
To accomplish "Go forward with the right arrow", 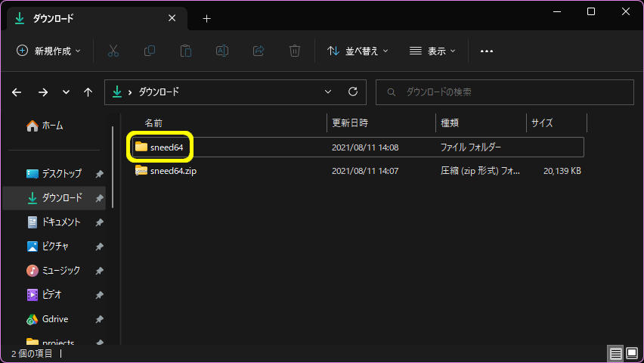I will tap(43, 92).
